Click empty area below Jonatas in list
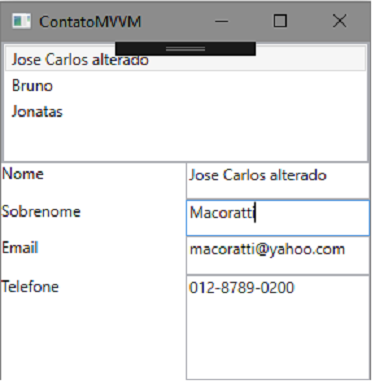Image resolution: width=375 pixels, height=384 pixels. coord(186,142)
